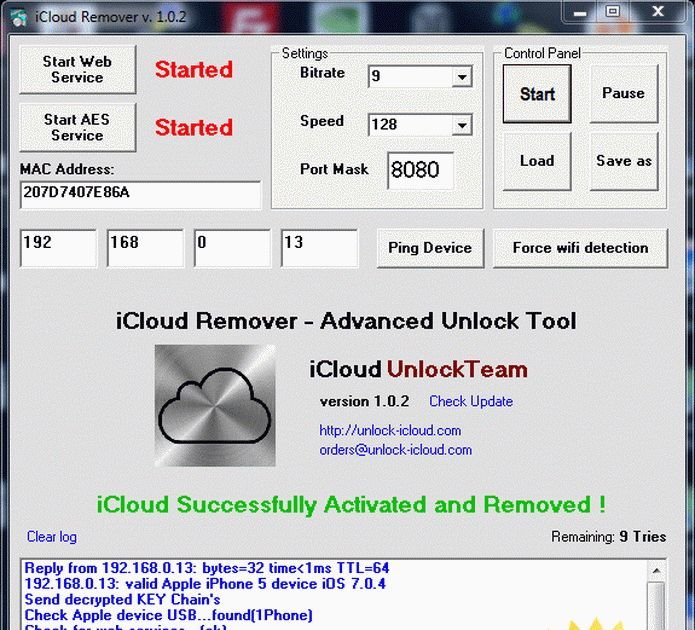The image size is (695, 630).
Task: Close the iCloud Remover window
Action: [658, 12]
